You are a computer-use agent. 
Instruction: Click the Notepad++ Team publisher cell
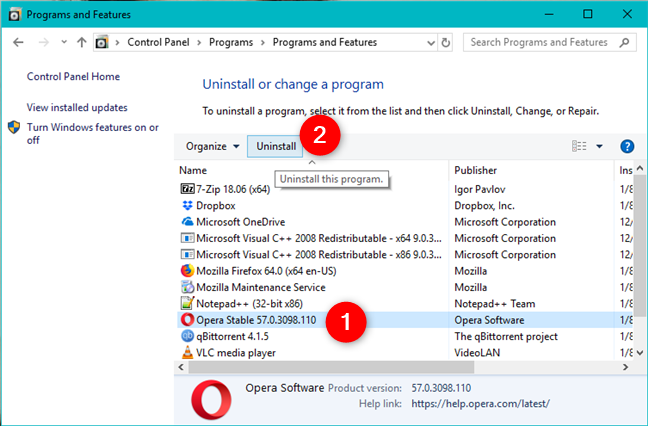pos(495,304)
